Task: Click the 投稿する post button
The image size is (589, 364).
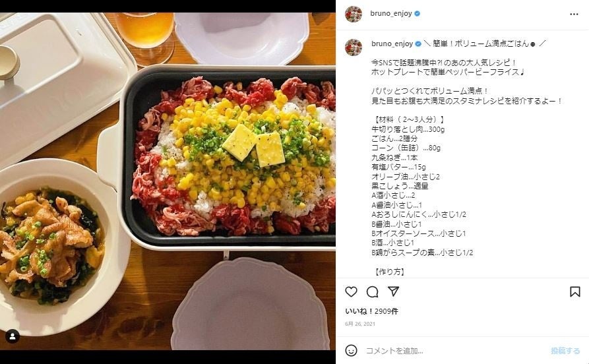Action: click(565, 351)
